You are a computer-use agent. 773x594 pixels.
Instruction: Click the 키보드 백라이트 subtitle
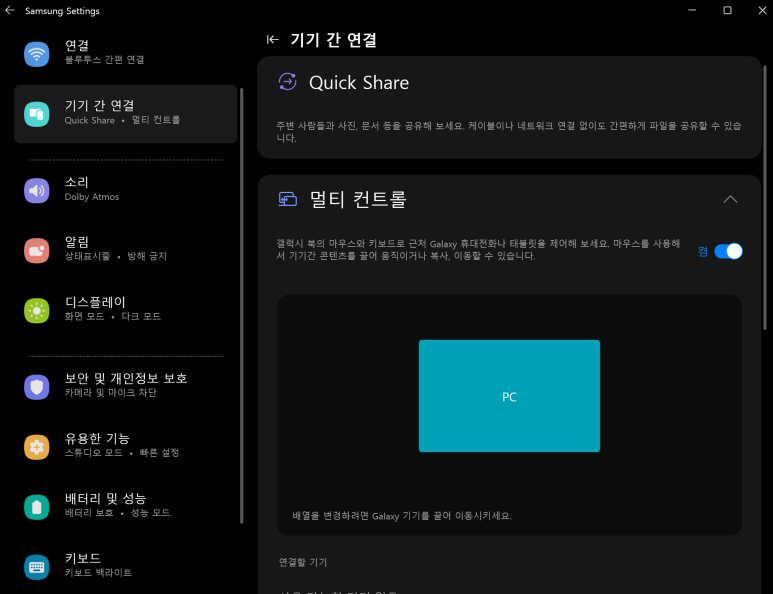(98, 572)
